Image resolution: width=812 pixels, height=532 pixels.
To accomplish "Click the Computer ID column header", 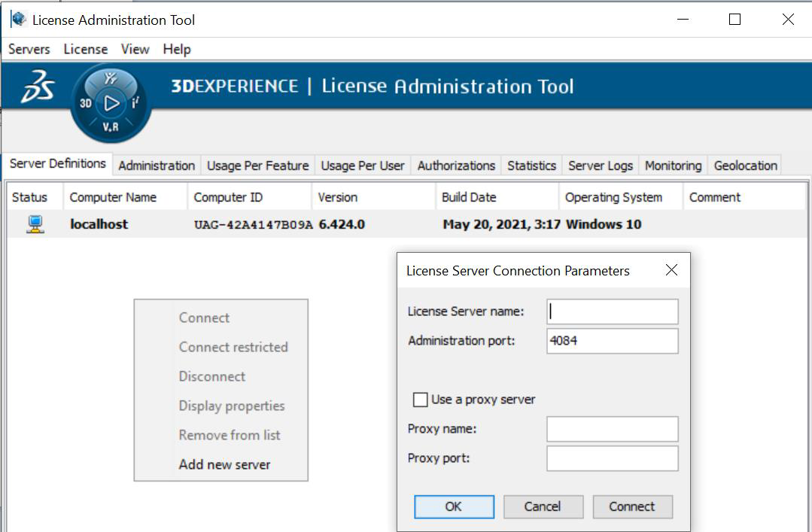I will 250,197.
